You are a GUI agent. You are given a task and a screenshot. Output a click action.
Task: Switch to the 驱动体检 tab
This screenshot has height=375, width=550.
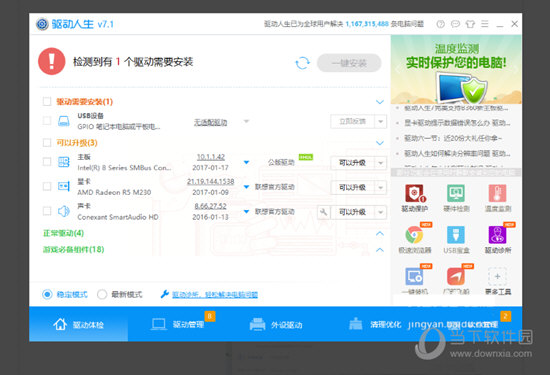tap(79, 324)
